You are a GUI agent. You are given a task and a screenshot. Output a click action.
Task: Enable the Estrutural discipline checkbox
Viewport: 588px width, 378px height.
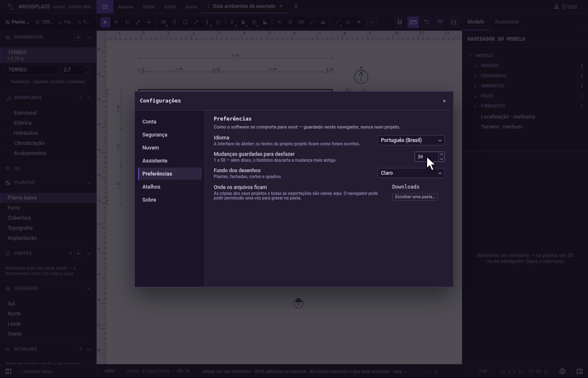click(8, 113)
